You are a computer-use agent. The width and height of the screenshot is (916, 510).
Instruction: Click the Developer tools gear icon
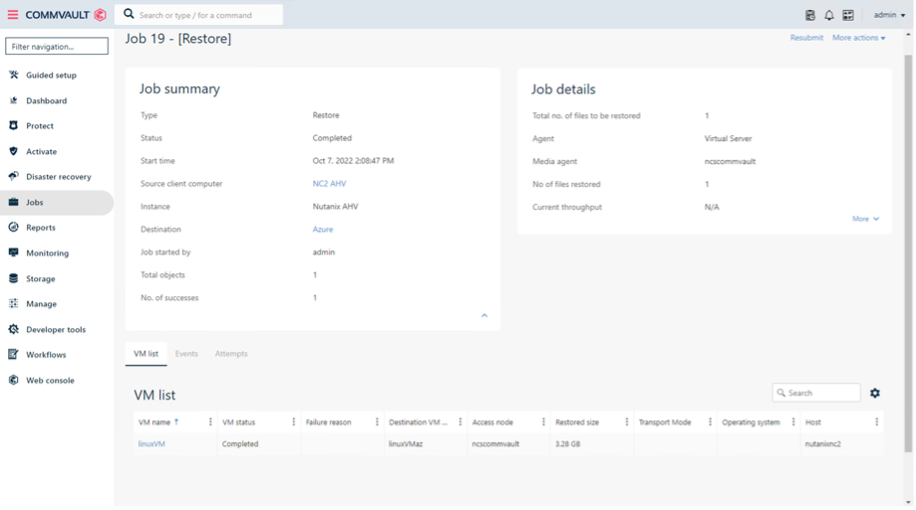(13, 329)
